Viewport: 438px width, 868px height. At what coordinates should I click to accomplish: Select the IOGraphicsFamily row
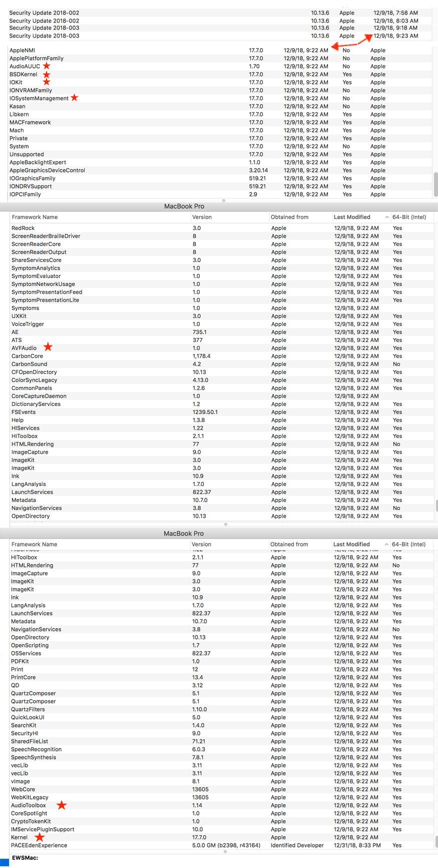[x=220, y=178]
